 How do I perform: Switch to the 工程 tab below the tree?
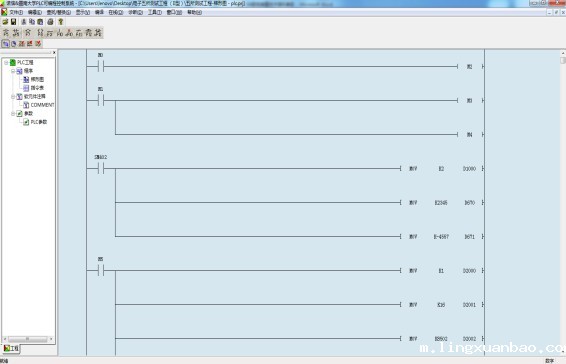(12, 348)
